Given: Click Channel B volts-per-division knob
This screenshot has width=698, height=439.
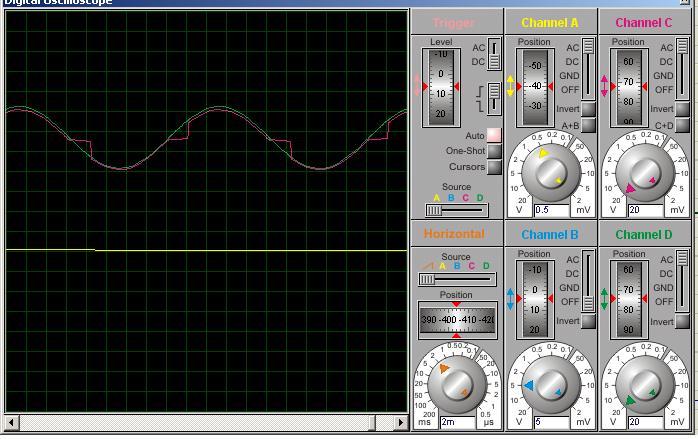Looking at the screenshot, I should tap(551, 385).
